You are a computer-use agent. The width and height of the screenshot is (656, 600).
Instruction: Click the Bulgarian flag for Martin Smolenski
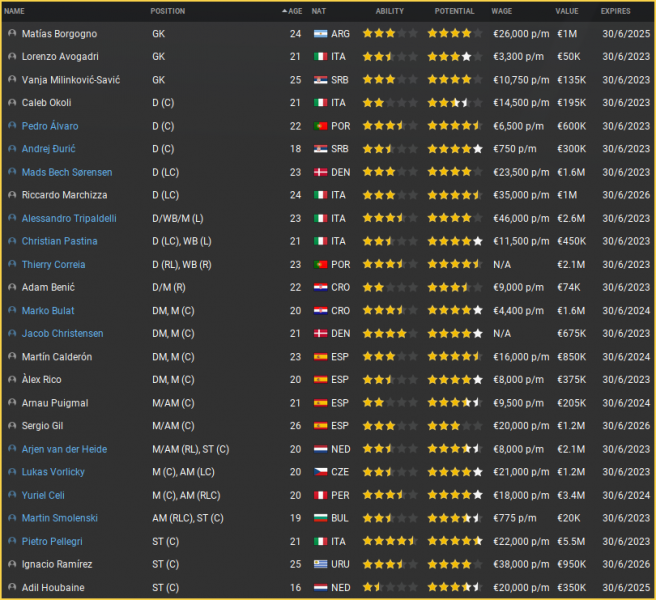click(x=321, y=518)
